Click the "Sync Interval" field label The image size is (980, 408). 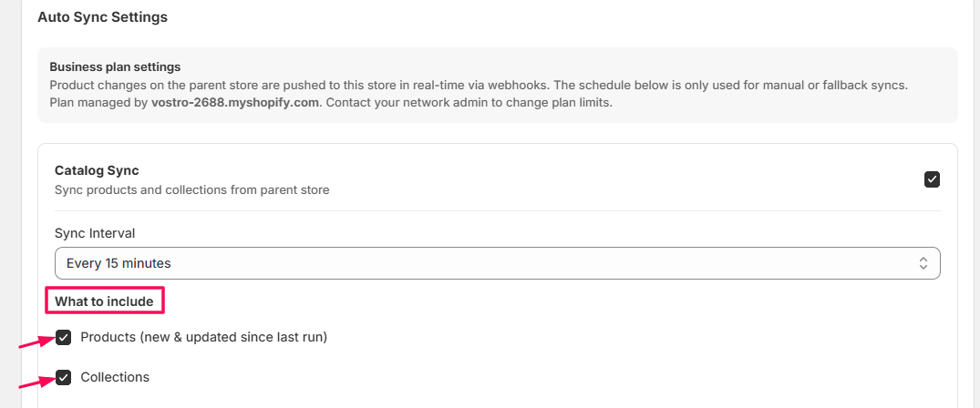(x=95, y=233)
